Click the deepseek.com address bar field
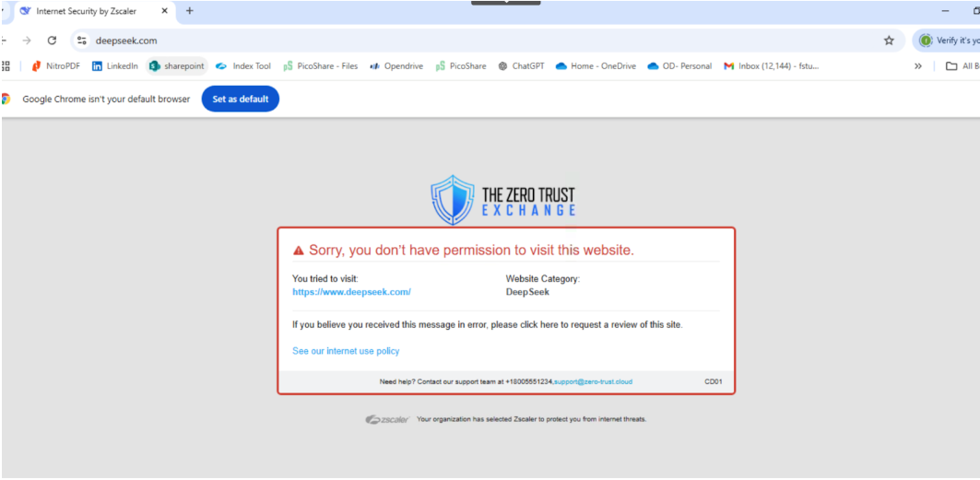The image size is (980, 480). click(x=488, y=41)
